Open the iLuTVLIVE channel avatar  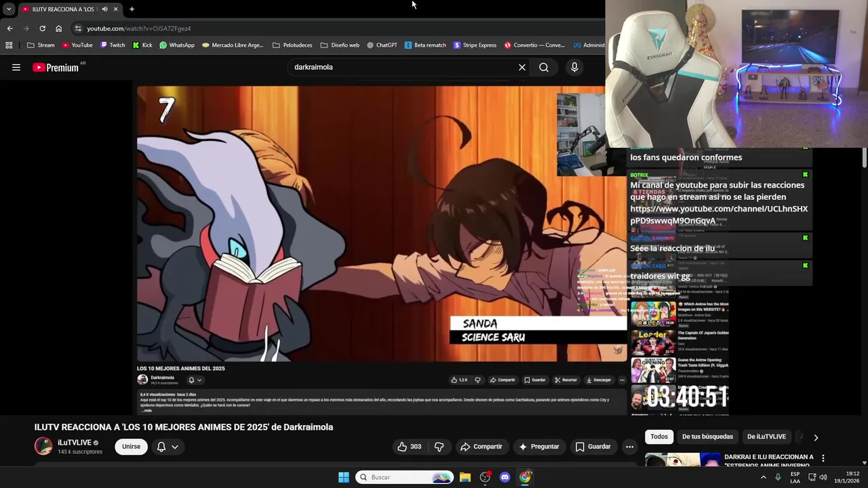point(43,446)
